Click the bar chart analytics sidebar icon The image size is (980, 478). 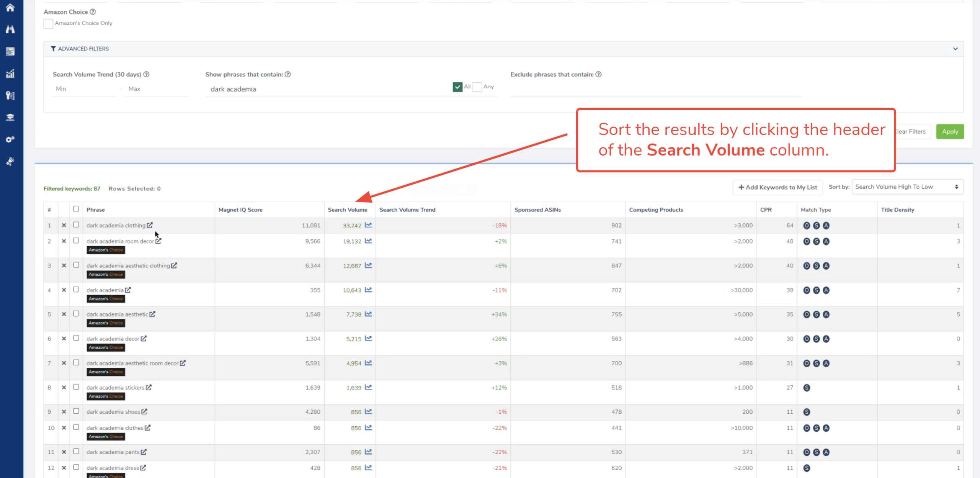10,74
